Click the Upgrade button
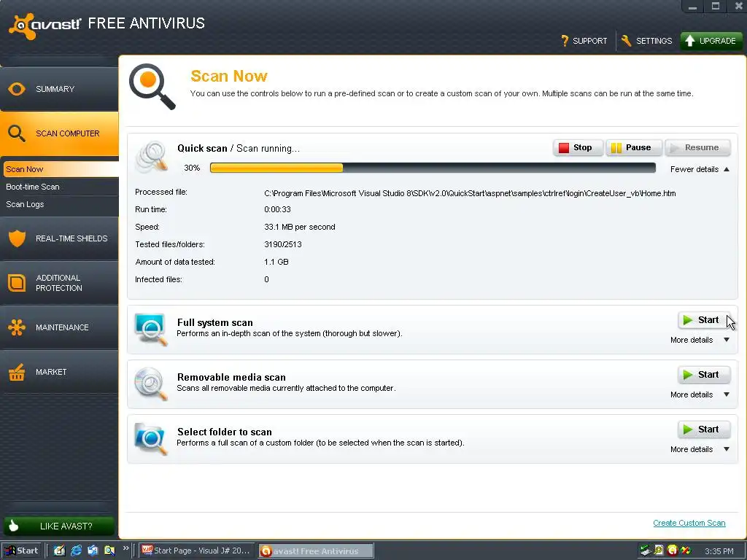 pos(711,41)
